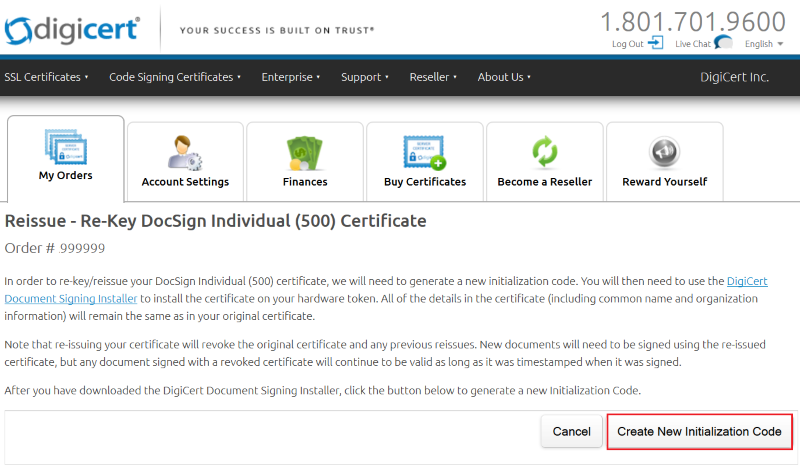Screen dimensions: 800x470
Task: Click the DigiCert logo
Action: [x=72, y=29]
